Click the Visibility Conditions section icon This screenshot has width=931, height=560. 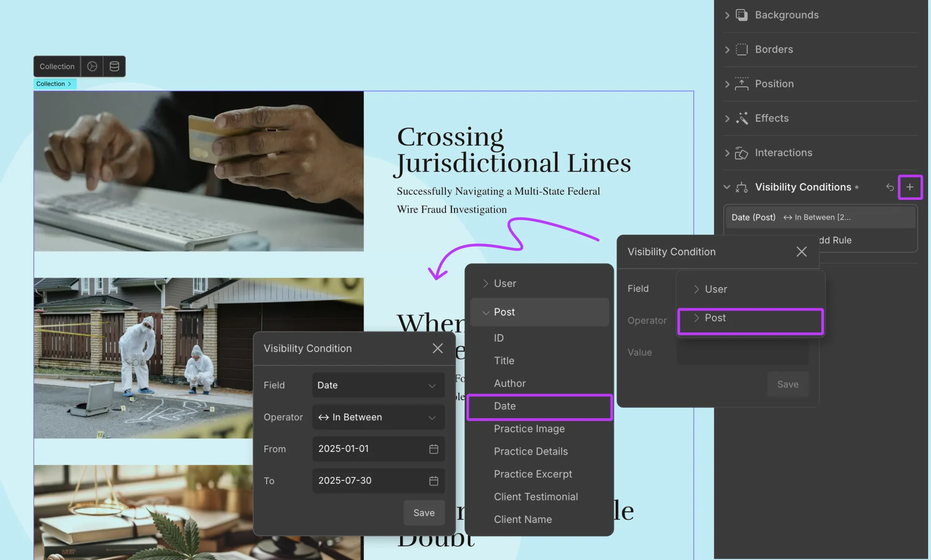(x=742, y=187)
